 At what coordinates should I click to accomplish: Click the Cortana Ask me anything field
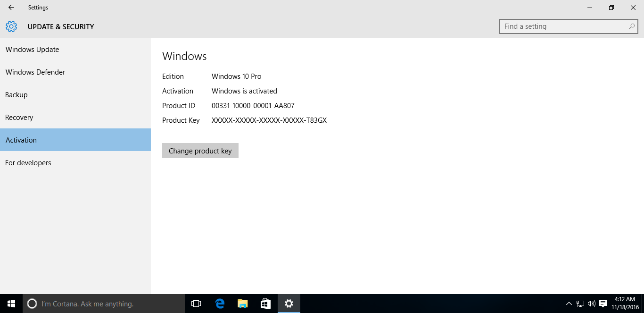pyautogui.click(x=104, y=304)
